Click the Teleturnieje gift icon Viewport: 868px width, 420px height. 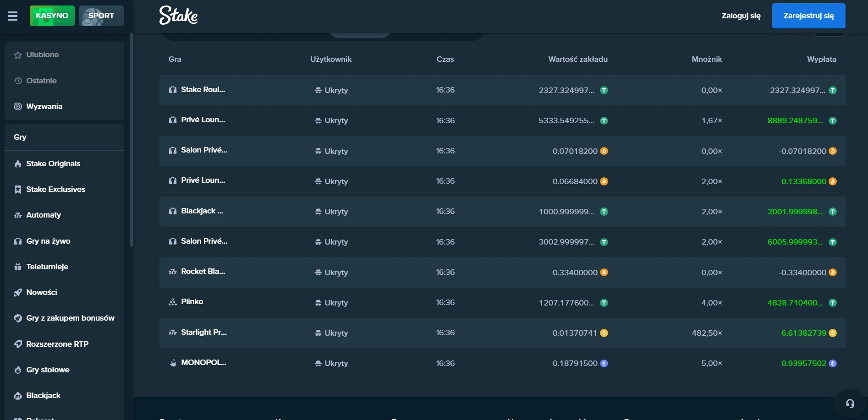point(18,267)
